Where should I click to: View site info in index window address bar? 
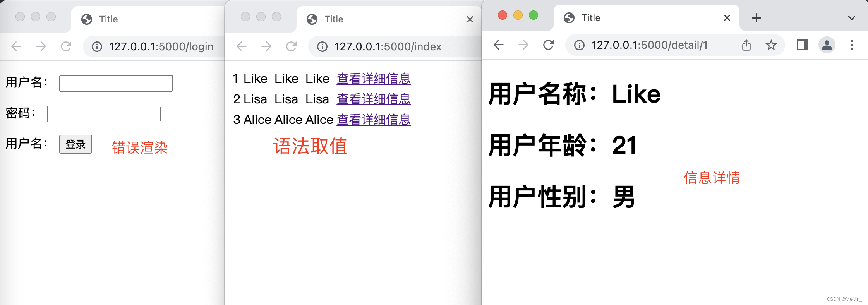click(322, 47)
